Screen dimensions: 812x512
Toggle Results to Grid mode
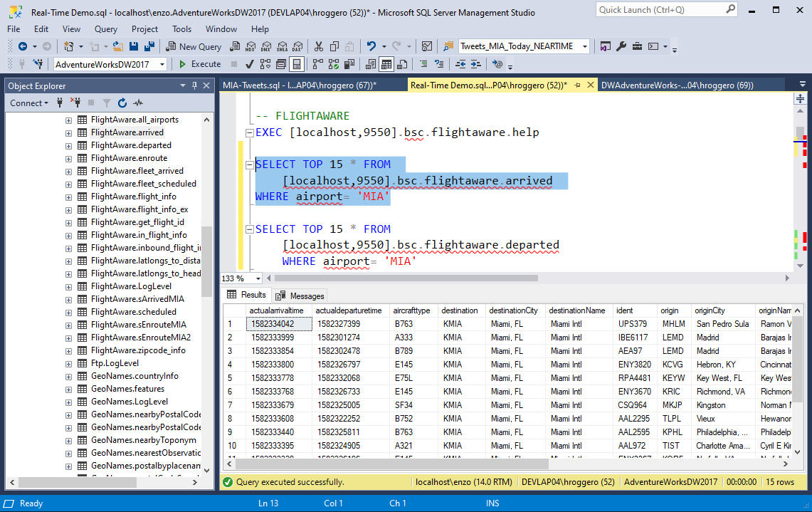point(386,64)
